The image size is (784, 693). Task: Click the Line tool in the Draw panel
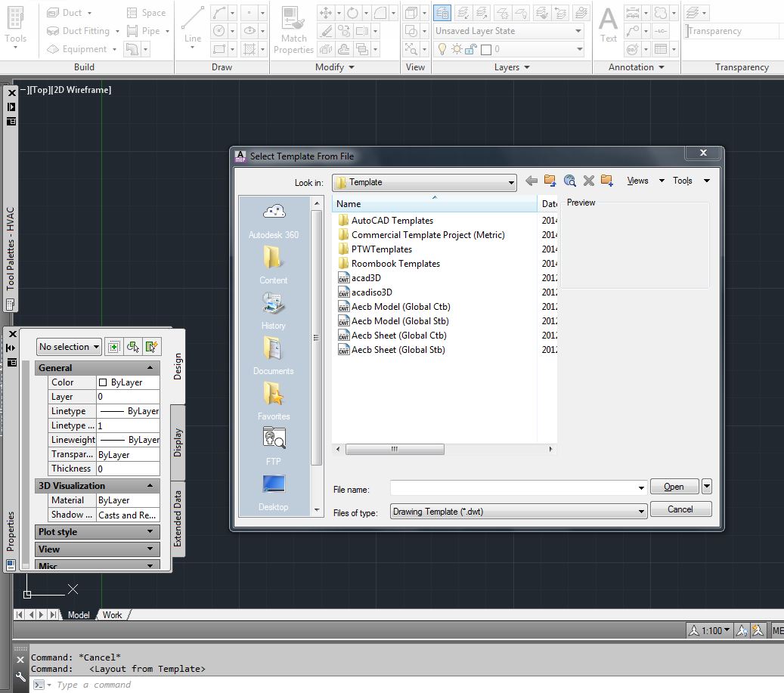click(x=193, y=26)
